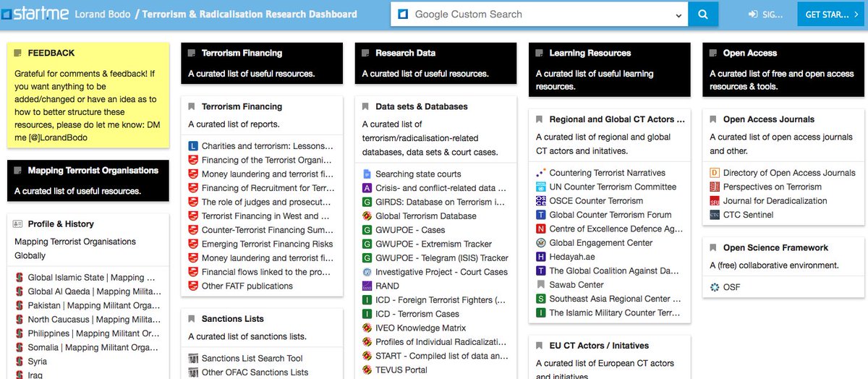Viewport: 868px width, 379px height.
Task: Click the Terrorism Financing bookmark widget icon
Action: click(192, 107)
